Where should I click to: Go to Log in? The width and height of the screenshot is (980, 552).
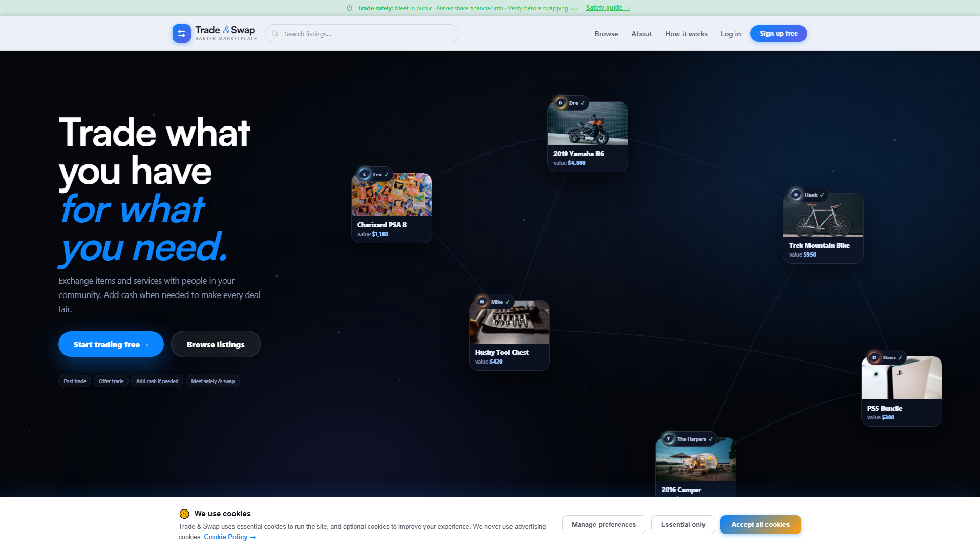coord(731,34)
